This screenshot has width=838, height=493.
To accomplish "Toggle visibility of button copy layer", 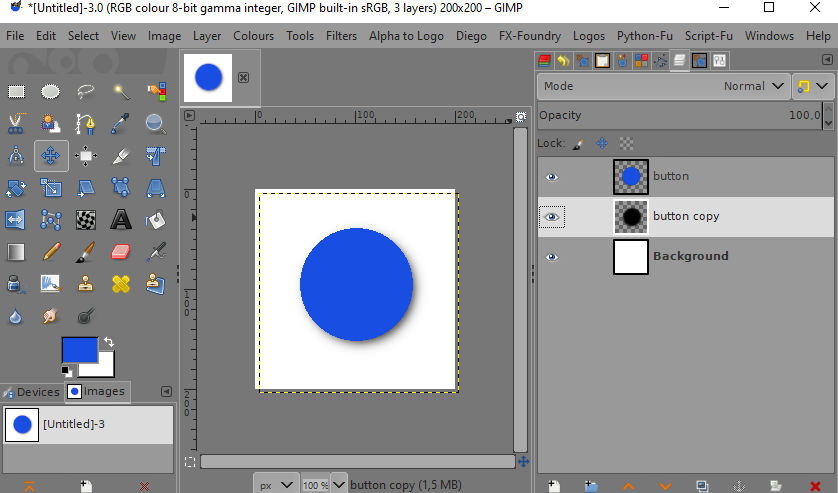I will tap(552, 217).
